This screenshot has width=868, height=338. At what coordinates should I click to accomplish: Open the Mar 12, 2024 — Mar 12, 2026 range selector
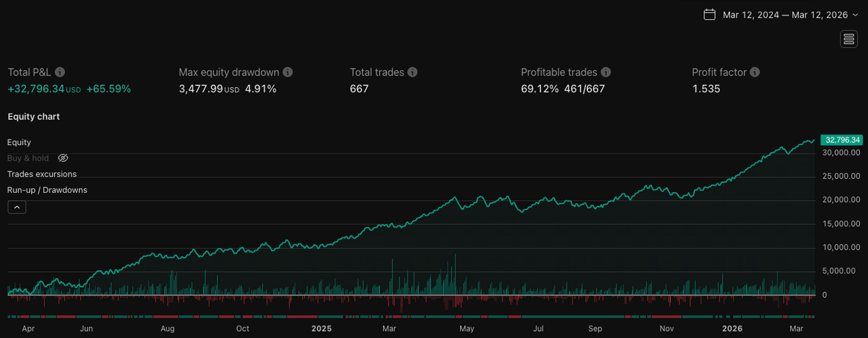pos(785,15)
